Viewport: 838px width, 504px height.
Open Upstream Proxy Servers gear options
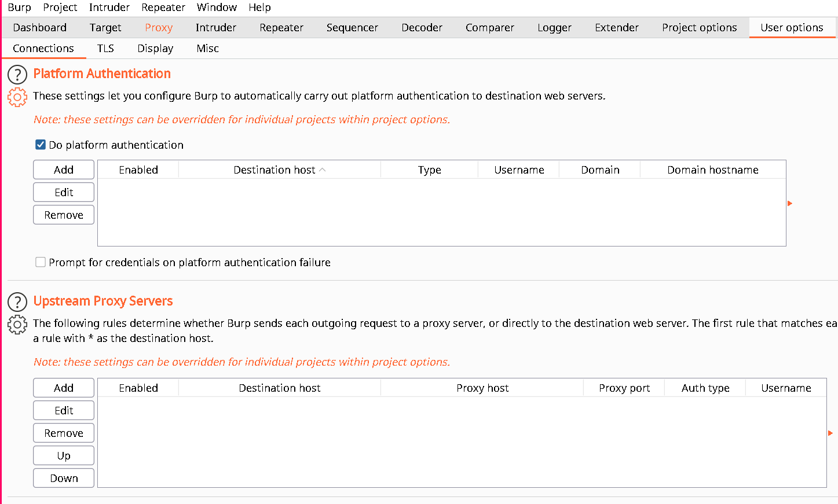point(17,325)
